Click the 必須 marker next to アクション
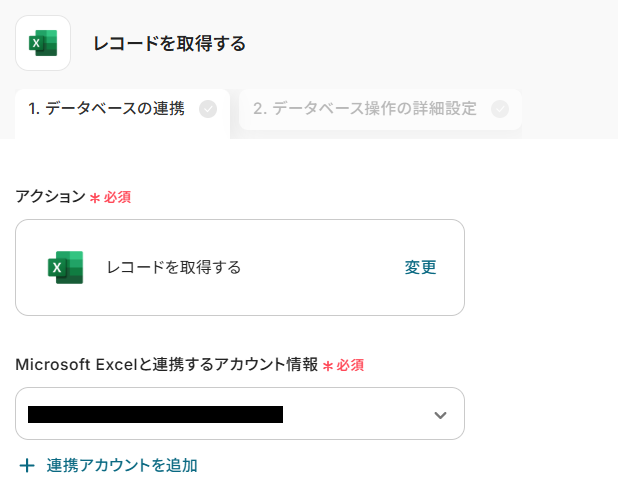618x488 pixels. (118, 197)
